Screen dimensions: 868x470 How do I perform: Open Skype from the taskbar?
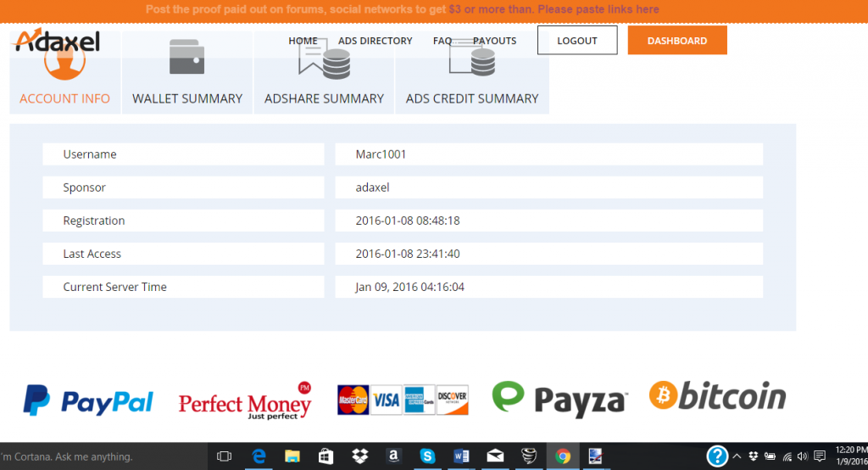427,456
